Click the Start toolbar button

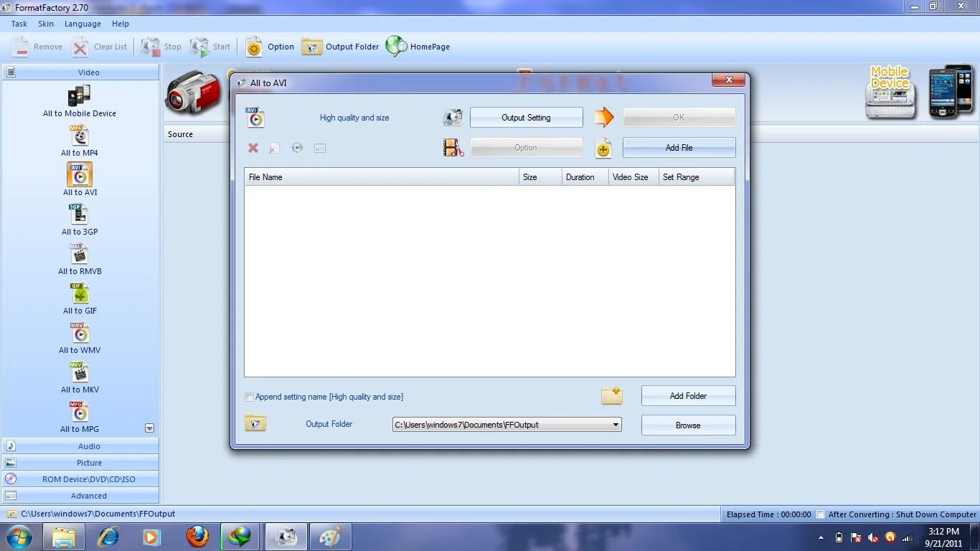209,47
